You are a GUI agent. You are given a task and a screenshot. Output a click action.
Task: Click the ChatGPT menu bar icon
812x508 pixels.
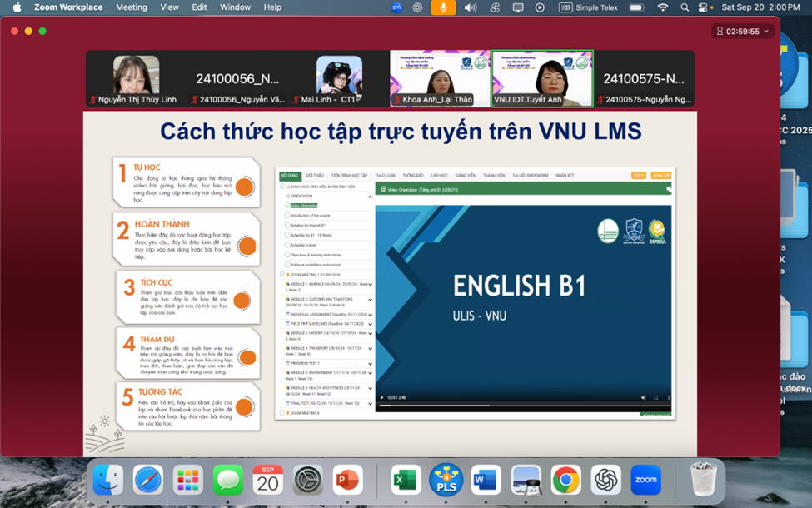tap(417, 7)
